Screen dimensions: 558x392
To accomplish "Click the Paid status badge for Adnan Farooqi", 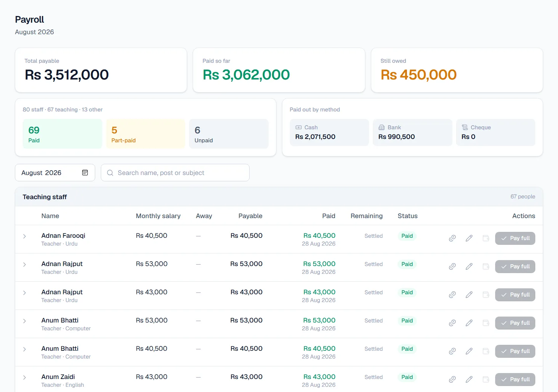I will pyautogui.click(x=407, y=236).
